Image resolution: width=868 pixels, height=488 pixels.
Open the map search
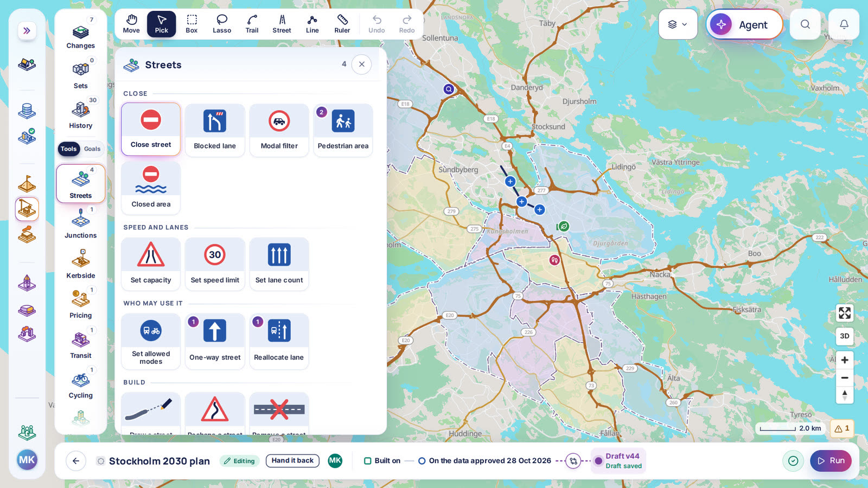805,24
